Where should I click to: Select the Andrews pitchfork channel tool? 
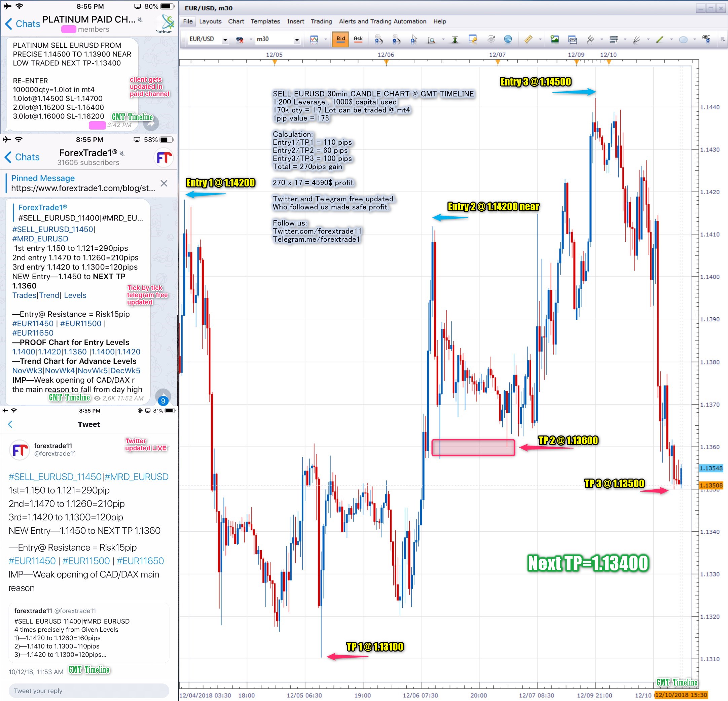590,39
